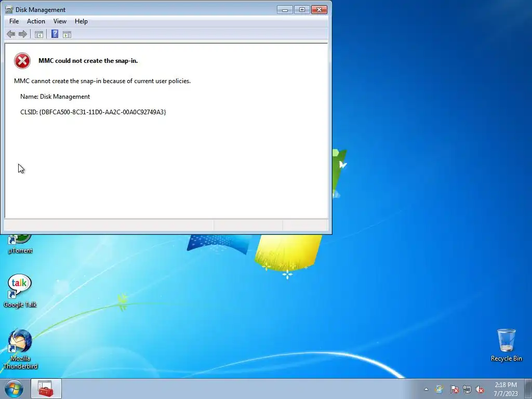Click the 'Name: Disk Management' text
This screenshot has width=532, height=399.
[x=55, y=96]
